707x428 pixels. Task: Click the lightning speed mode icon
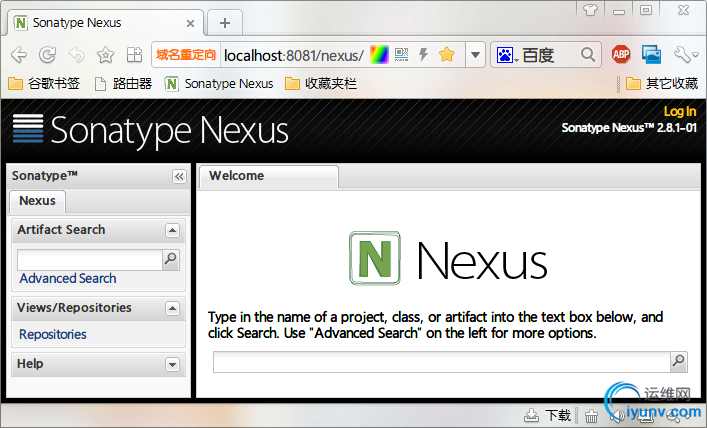point(423,55)
